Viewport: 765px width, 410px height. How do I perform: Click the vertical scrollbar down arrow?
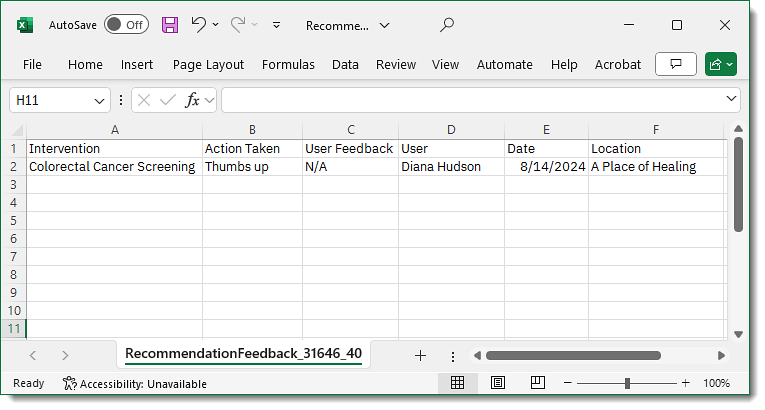click(738, 334)
